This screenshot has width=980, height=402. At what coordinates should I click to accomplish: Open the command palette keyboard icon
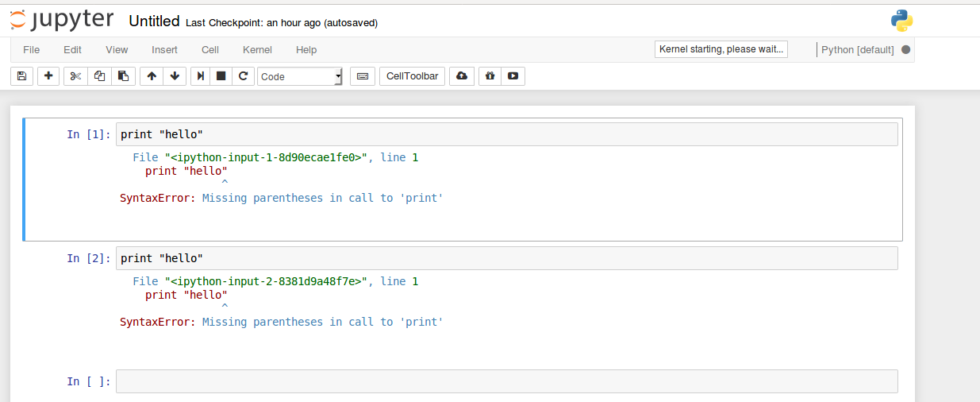tap(362, 76)
